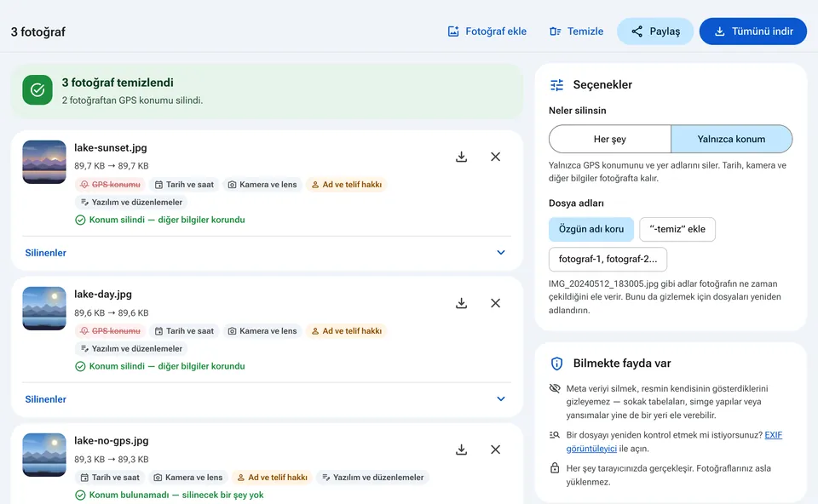The width and height of the screenshot is (818, 504).
Task: Click the Tümünü indir button
Action: click(752, 31)
